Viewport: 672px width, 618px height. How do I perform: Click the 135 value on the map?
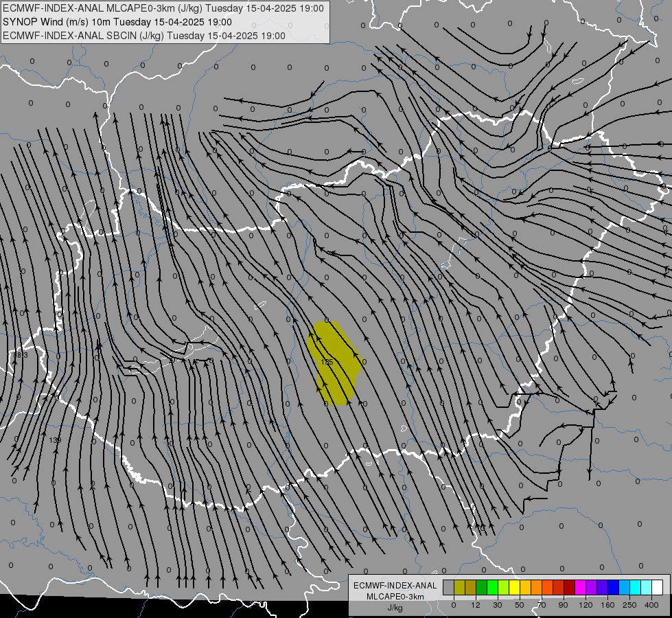click(x=327, y=362)
